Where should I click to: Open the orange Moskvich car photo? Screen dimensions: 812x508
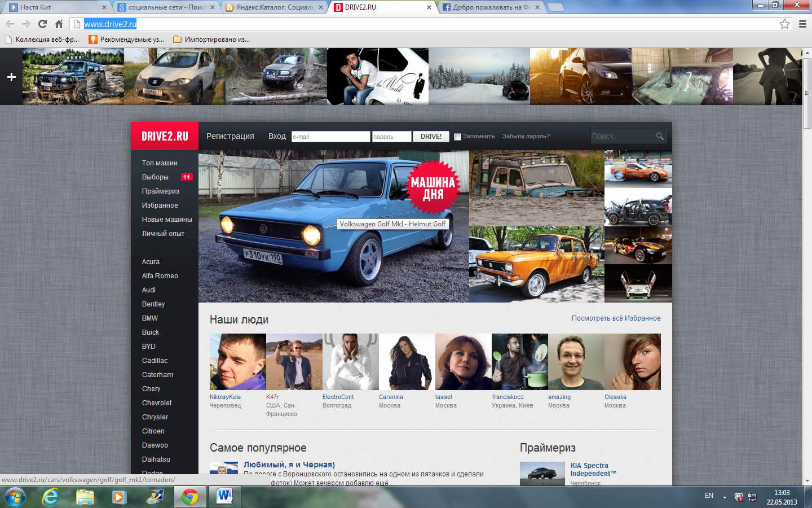click(x=536, y=265)
